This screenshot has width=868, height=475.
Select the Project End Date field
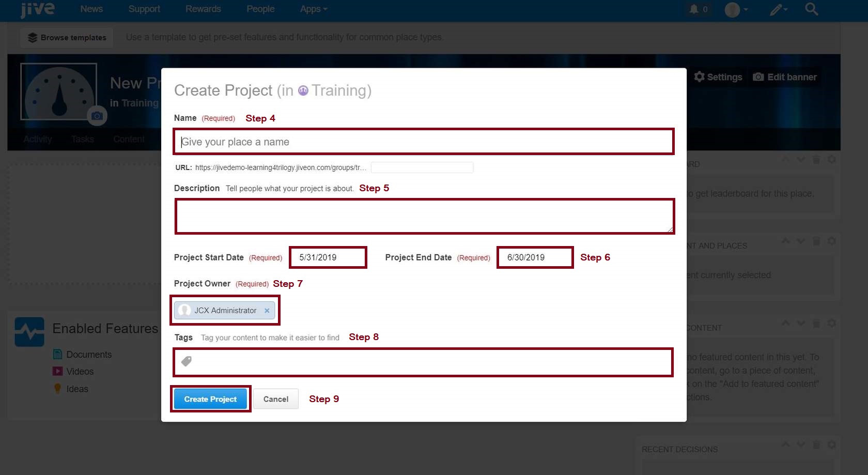click(x=535, y=257)
